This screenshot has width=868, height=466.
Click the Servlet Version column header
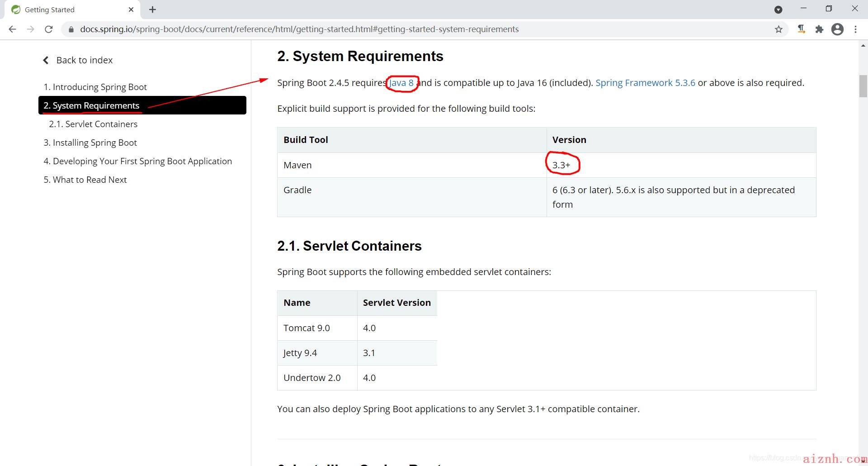pyautogui.click(x=397, y=303)
